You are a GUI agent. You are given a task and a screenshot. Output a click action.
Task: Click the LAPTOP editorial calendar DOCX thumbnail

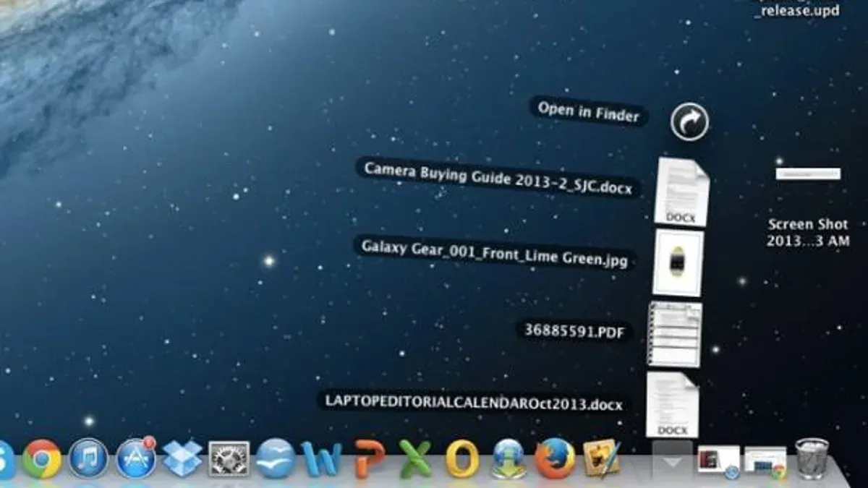point(673,404)
